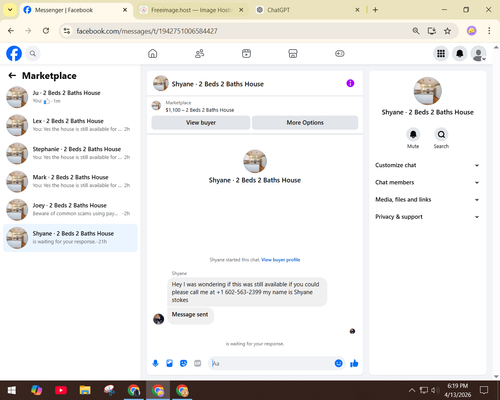Switch to the Freeimage.host browser tab
Screen dimensions: 500x400
(x=191, y=10)
